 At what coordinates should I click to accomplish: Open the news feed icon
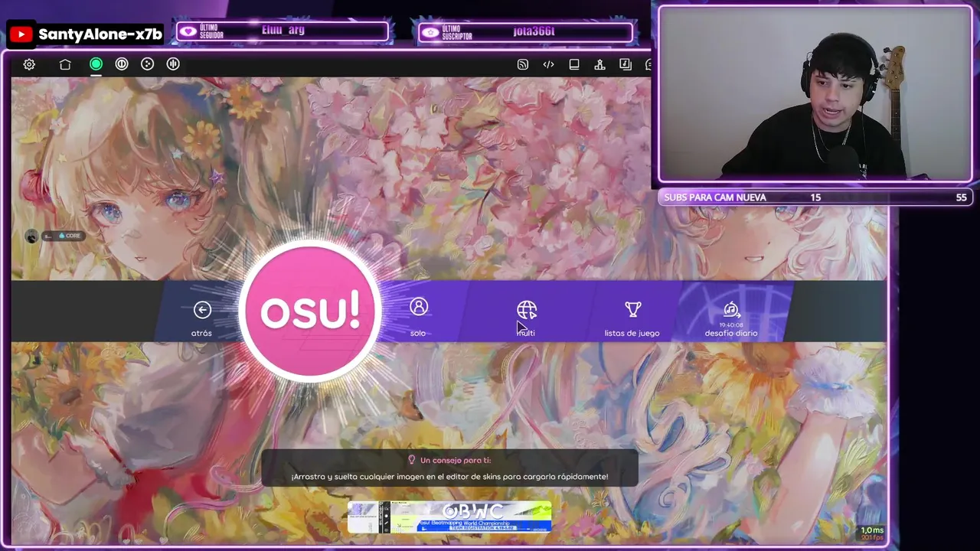click(523, 64)
